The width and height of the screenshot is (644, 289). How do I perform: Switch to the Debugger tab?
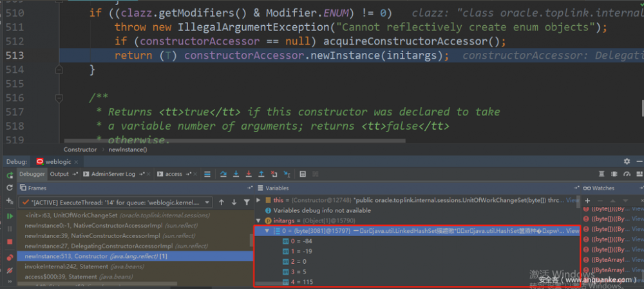point(32,174)
